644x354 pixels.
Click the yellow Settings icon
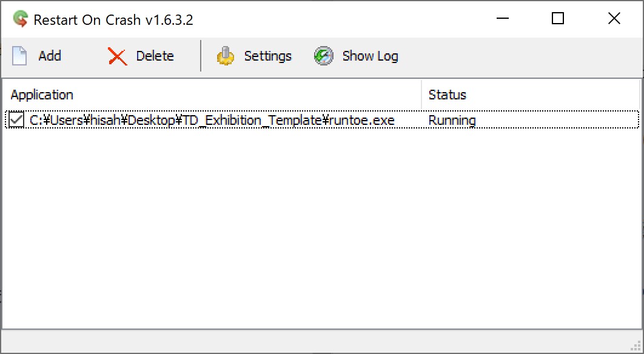coord(225,56)
